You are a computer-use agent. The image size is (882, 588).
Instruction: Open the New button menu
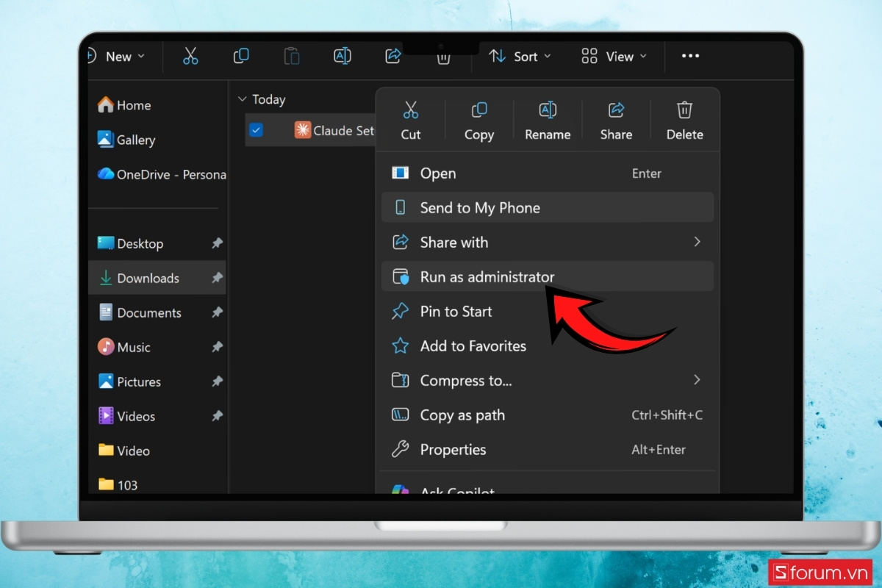click(118, 57)
